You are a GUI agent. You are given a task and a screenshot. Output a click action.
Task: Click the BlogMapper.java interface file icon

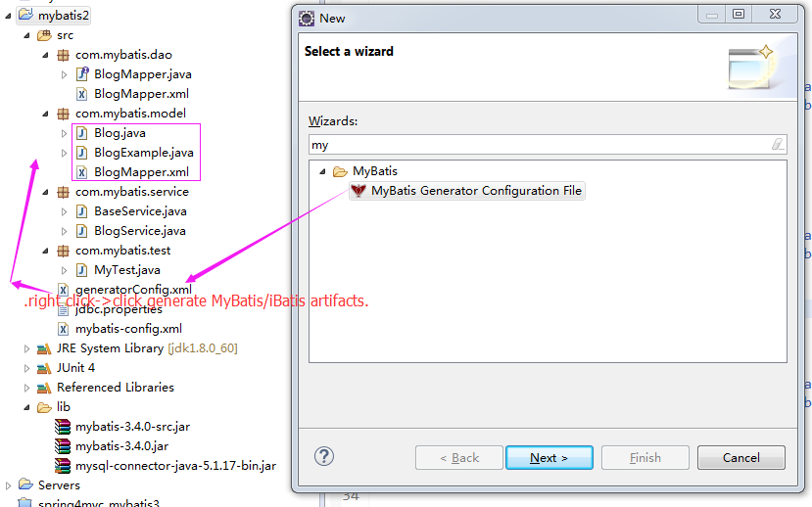click(82, 74)
